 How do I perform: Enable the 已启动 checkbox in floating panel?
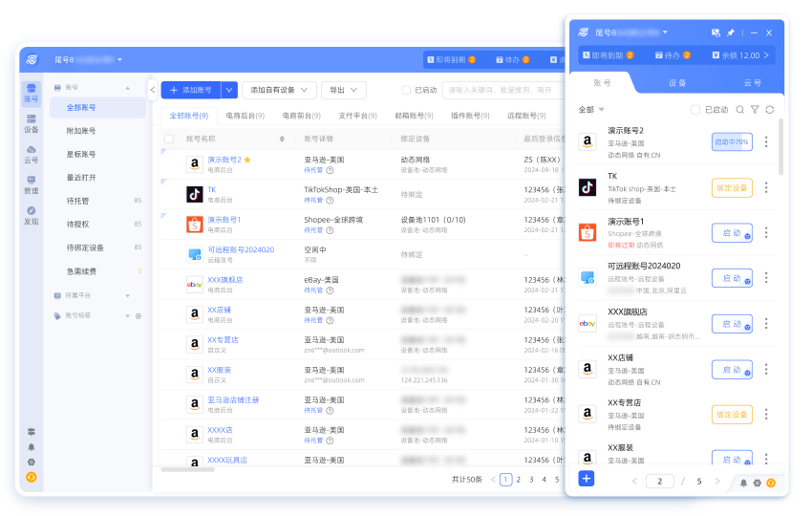point(695,110)
